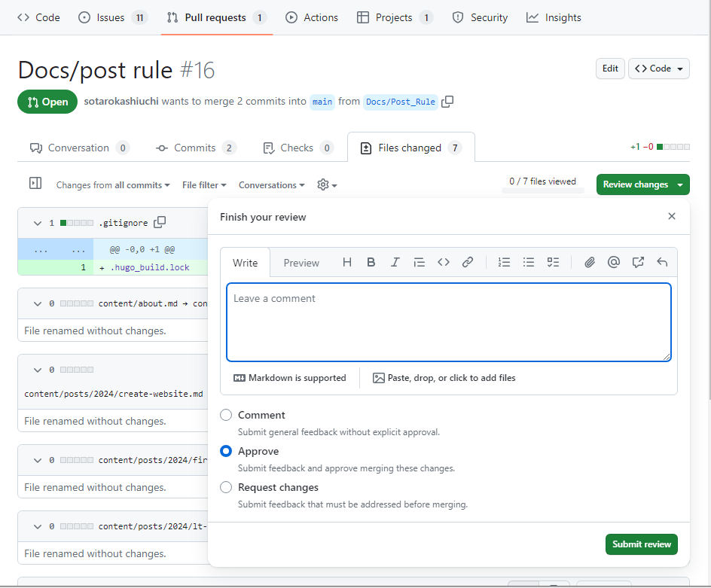Insert an unordered bullet list
The image size is (711, 588).
[528, 262]
